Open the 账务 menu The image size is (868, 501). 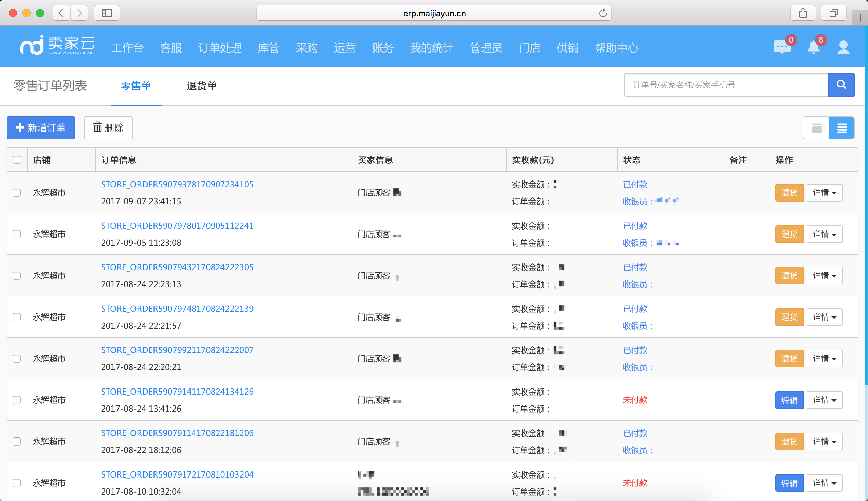383,48
